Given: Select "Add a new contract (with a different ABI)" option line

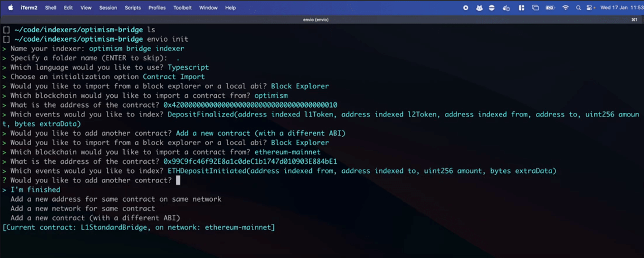Looking at the screenshot, I should tap(95, 218).
